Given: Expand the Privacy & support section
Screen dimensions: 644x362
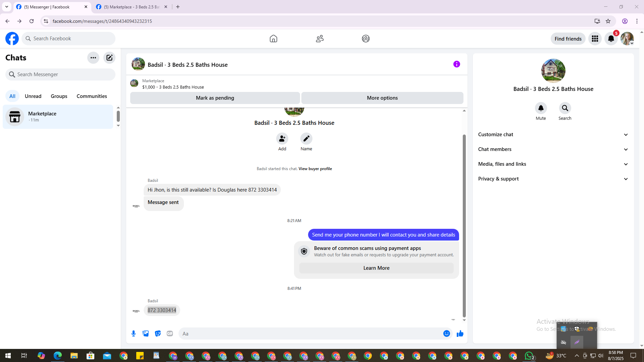Looking at the screenshot, I should 553,179.
